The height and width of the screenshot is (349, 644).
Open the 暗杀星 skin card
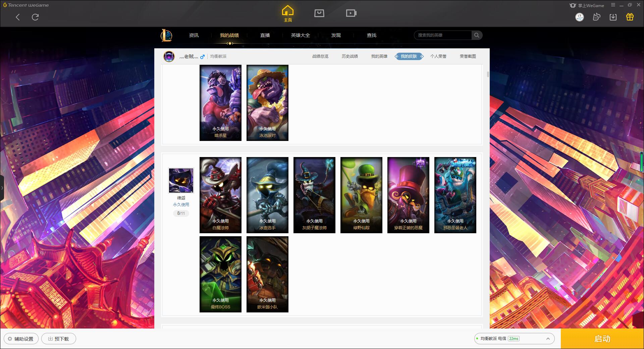[x=220, y=103]
